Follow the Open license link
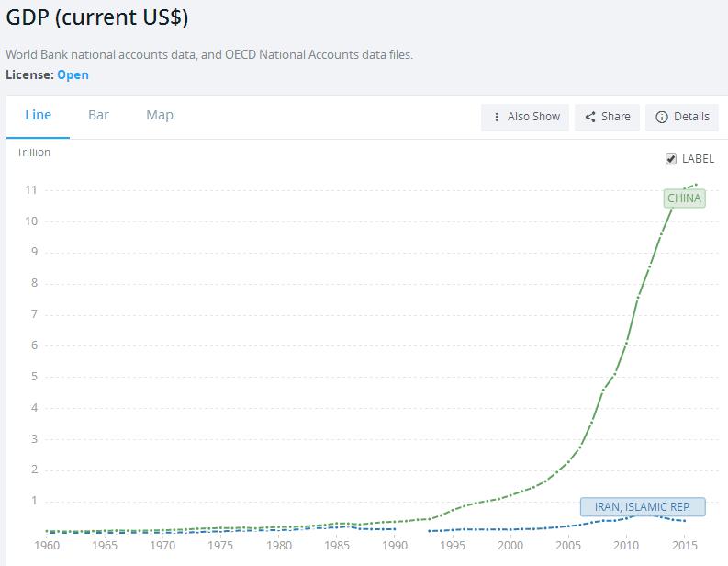Viewport: 728px width, 566px height. 73,74
